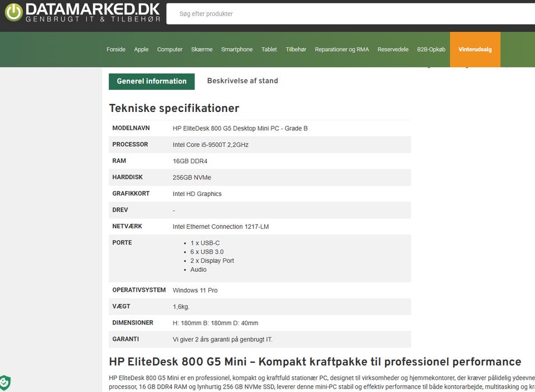Click the GRAFIKKORT label
Viewport: 535px width, 392px height.
click(x=131, y=194)
